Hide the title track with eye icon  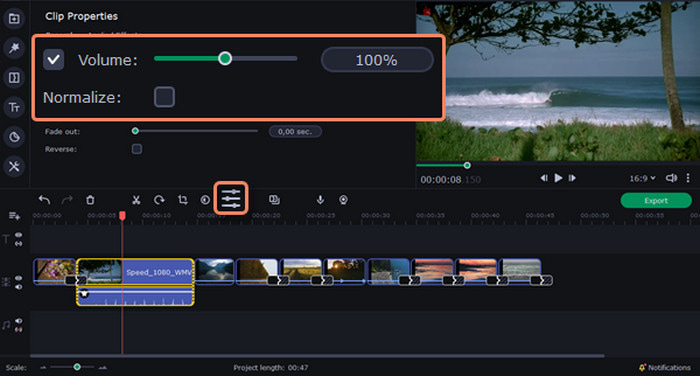[x=18, y=235]
